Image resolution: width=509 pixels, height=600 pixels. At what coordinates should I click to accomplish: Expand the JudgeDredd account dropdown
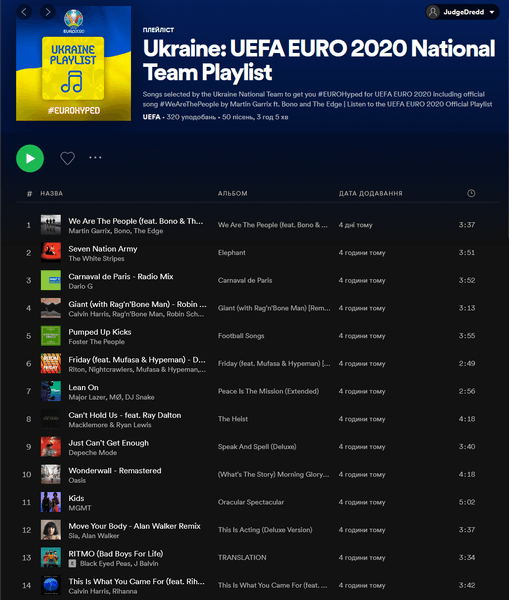pos(492,12)
